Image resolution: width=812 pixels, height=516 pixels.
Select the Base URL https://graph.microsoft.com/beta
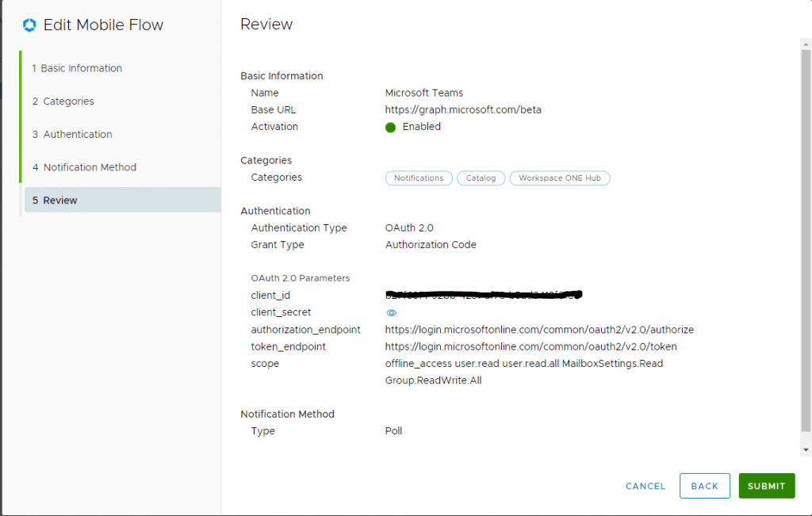[463, 109]
